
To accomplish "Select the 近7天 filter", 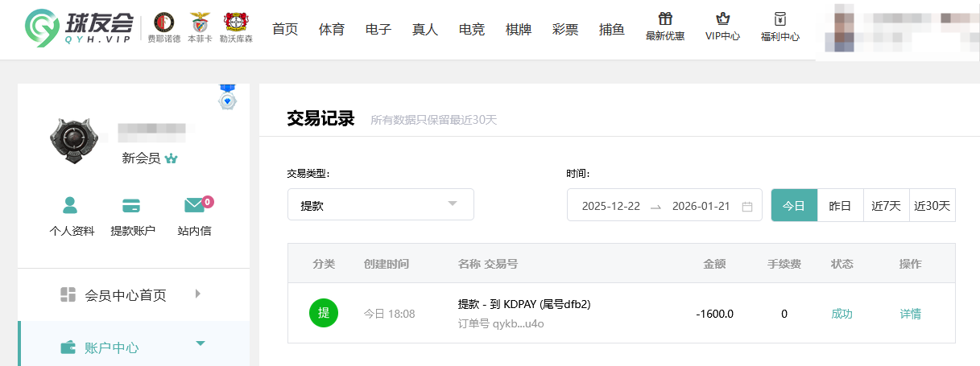I will point(886,205).
